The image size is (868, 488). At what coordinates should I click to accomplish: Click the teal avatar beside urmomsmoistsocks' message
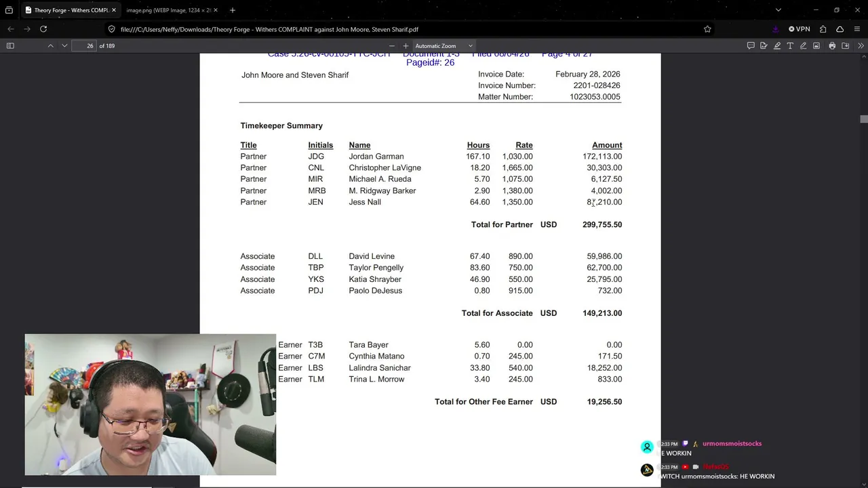(x=647, y=447)
